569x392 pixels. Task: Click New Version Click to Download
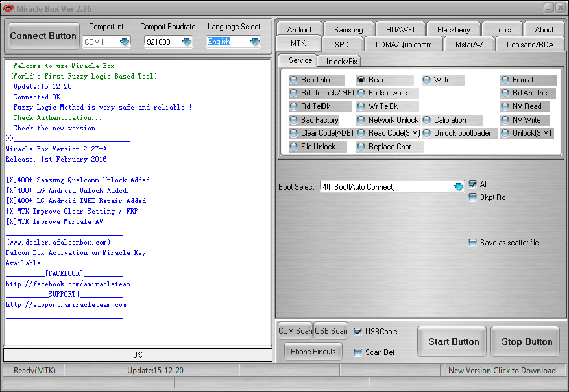tap(502, 370)
